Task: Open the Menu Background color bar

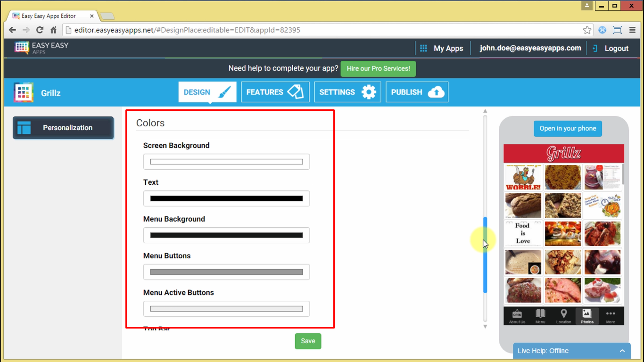Action: [226, 235]
